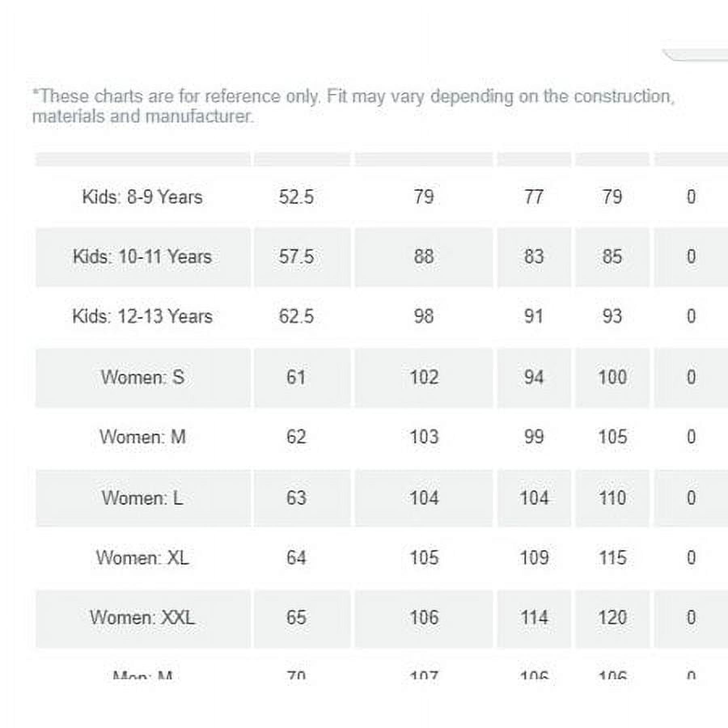Click the Women: XL size label
This screenshot has width=728, height=728.
coord(142,558)
